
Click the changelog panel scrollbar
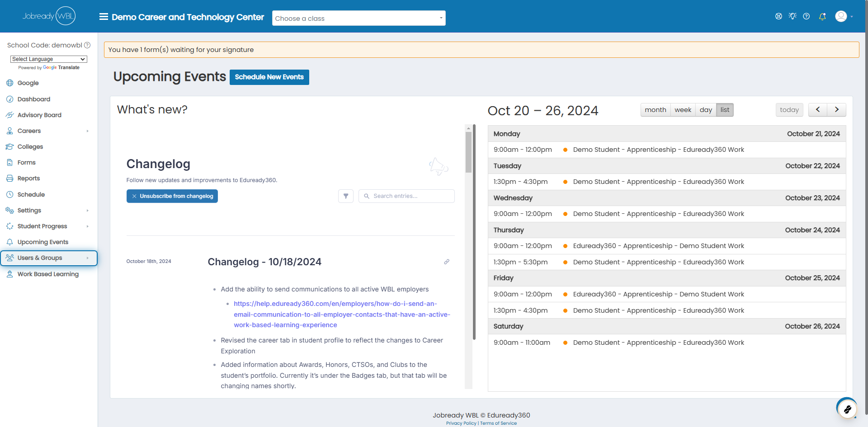468,152
